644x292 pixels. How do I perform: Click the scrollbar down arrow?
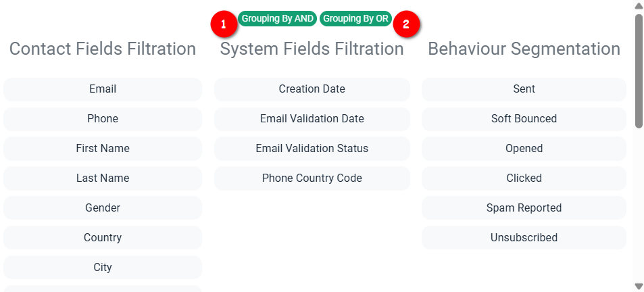pos(639,286)
